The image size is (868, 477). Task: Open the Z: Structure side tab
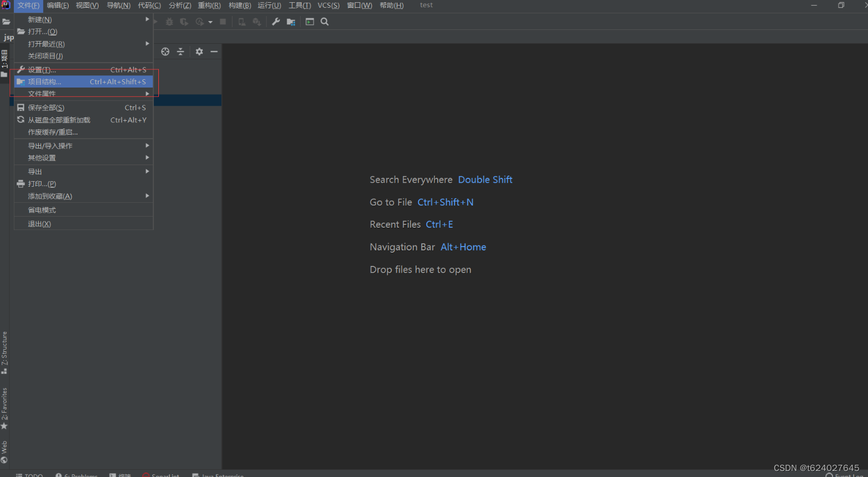click(x=4, y=352)
